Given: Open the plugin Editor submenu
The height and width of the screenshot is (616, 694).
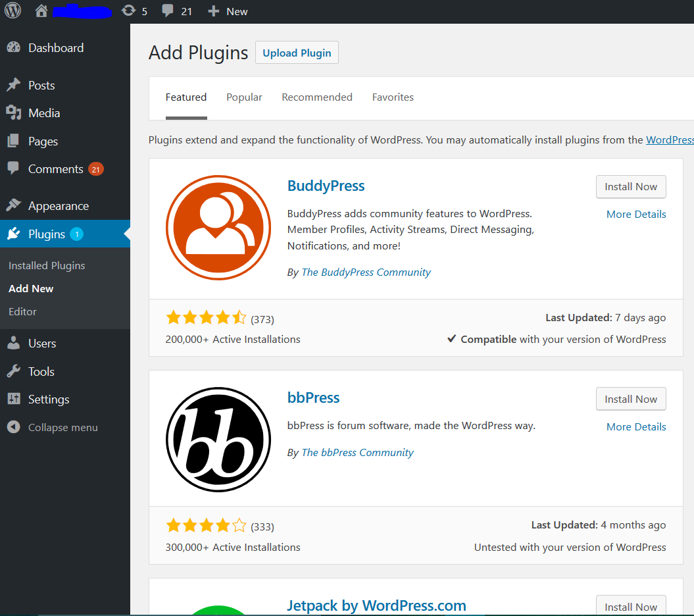Looking at the screenshot, I should [x=22, y=312].
